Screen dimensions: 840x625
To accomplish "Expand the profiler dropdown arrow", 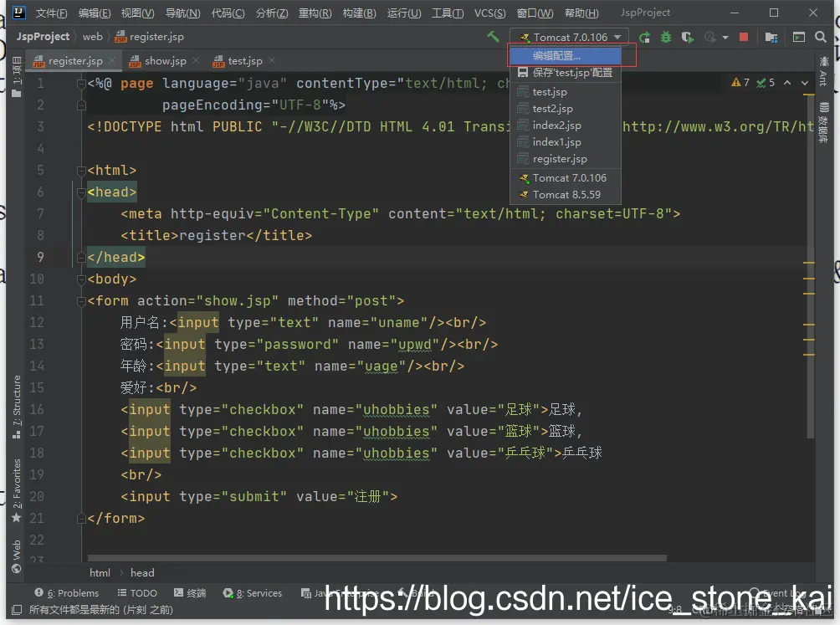I will click(x=725, y=38).
